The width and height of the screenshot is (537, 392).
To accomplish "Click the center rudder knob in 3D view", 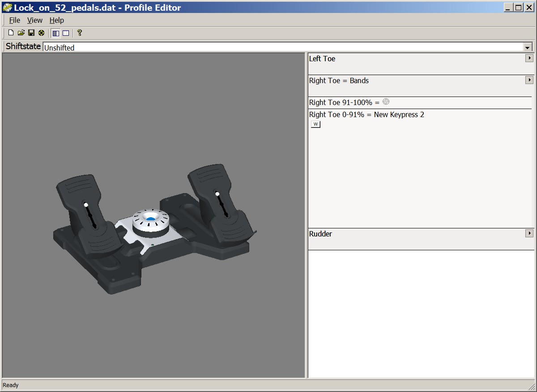I will click(151, 222).
